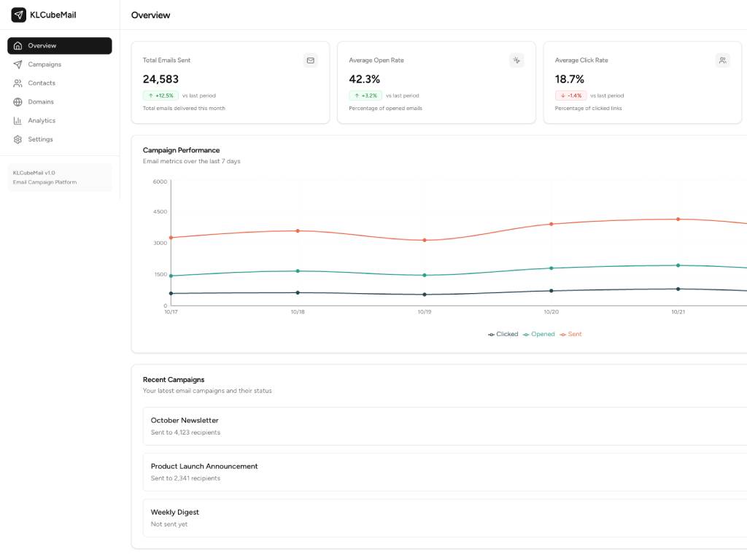Switch to the Campaigns section
The height and width of the screenshot is (560, 747).
[x=45, y=64]
